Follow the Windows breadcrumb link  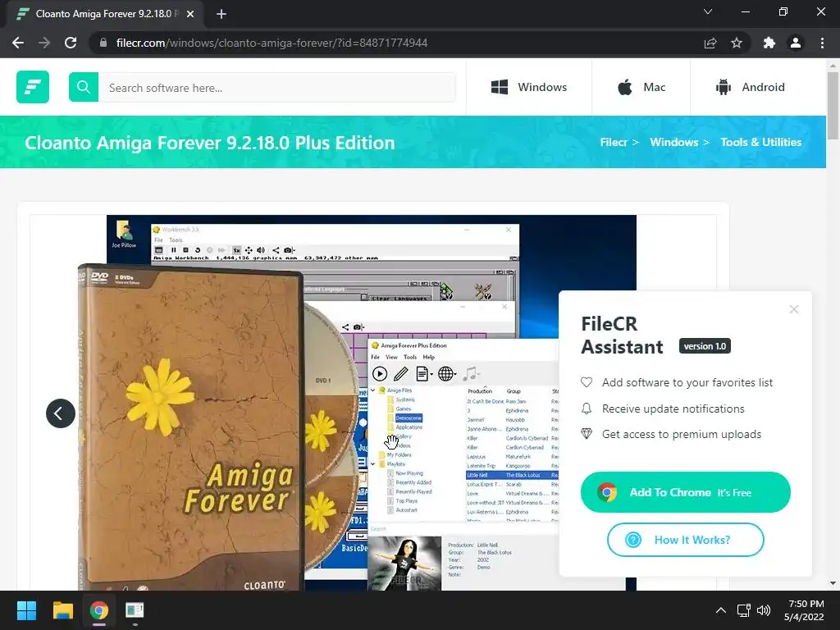674,142
